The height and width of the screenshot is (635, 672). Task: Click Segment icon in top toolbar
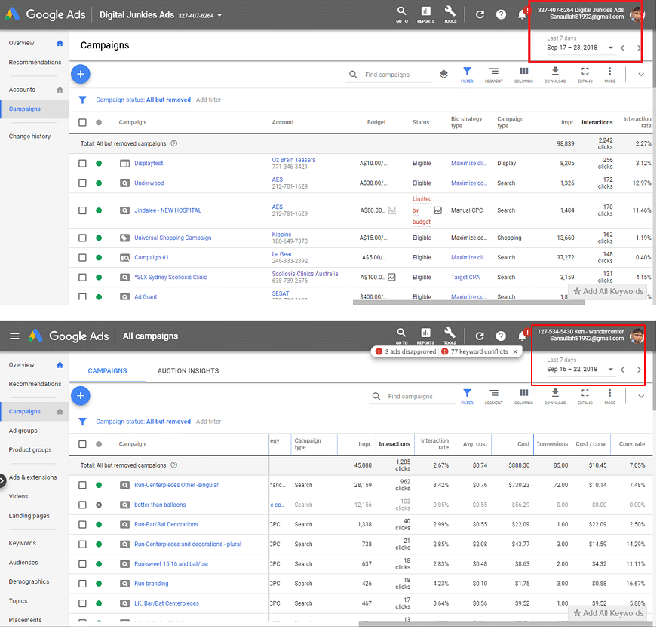494,75
